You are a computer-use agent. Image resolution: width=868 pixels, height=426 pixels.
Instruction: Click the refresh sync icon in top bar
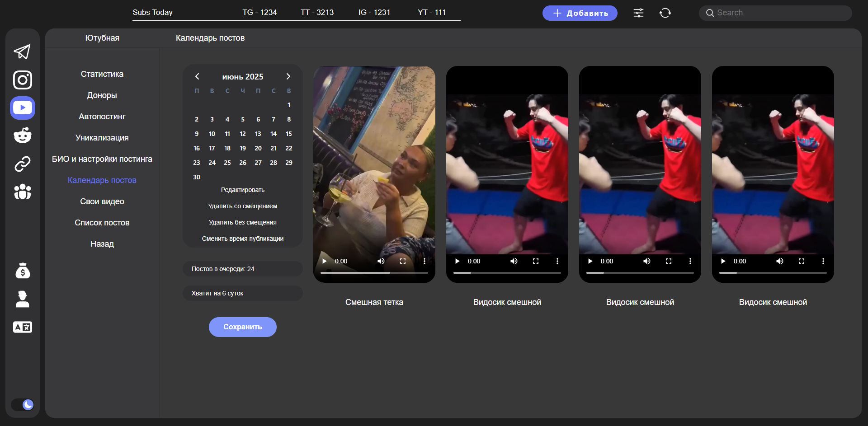point(665,13)
